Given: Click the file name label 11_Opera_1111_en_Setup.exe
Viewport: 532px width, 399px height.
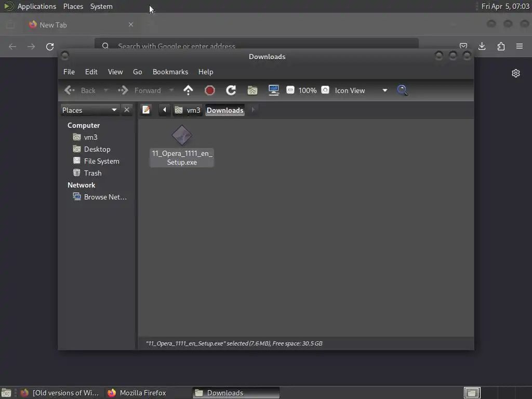Looking at the screenshot, I should [x=182, y=158].
